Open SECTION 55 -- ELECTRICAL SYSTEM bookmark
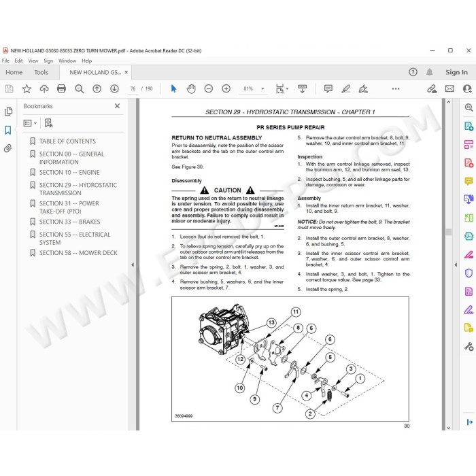Image resolution: width=476 pixels, height=476 pixels. tap(75, 238)
